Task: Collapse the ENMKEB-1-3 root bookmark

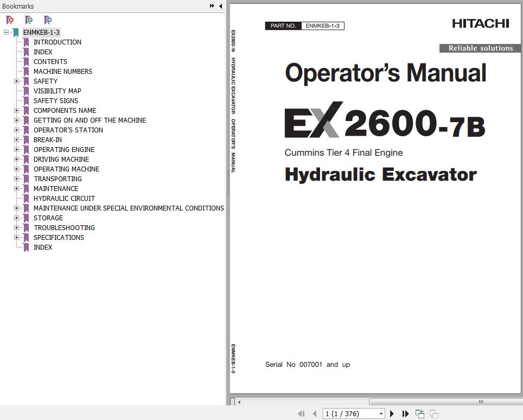Action: coord(6,32)
